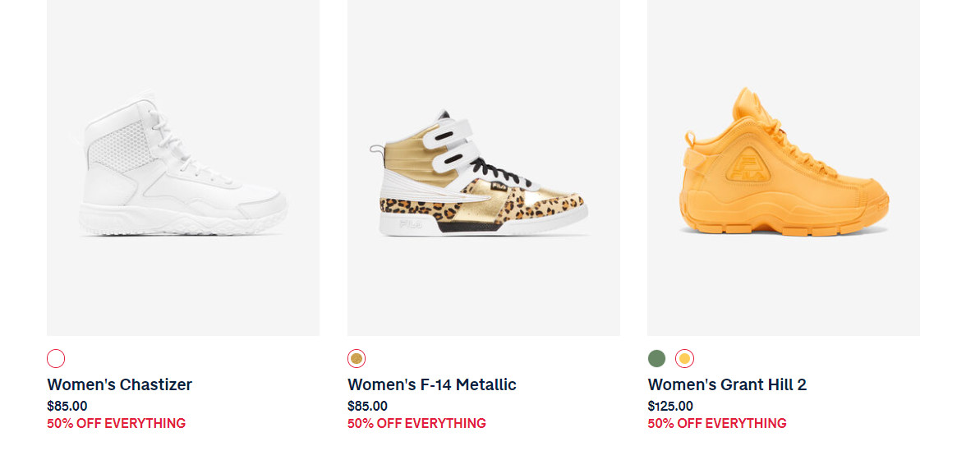Select the white color swatch for Chastizer
The width and height of the screenshot is (980, 460).
coord(56,358)
